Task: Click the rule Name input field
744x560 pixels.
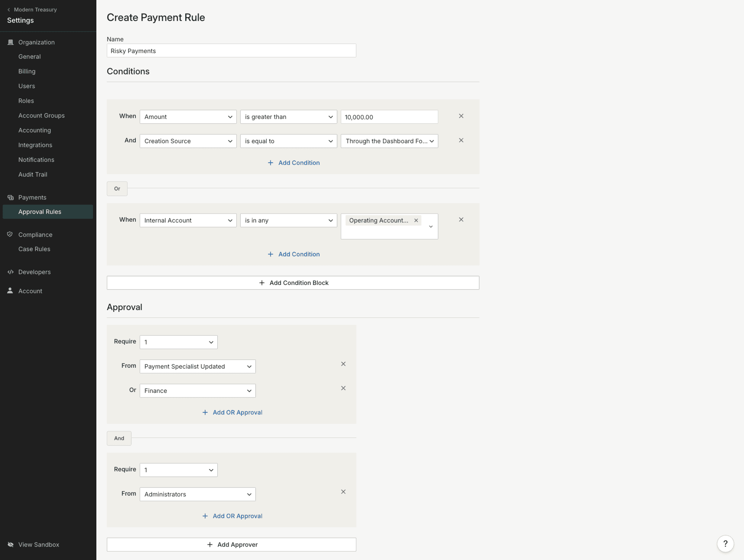Action: tap(231, 51)
